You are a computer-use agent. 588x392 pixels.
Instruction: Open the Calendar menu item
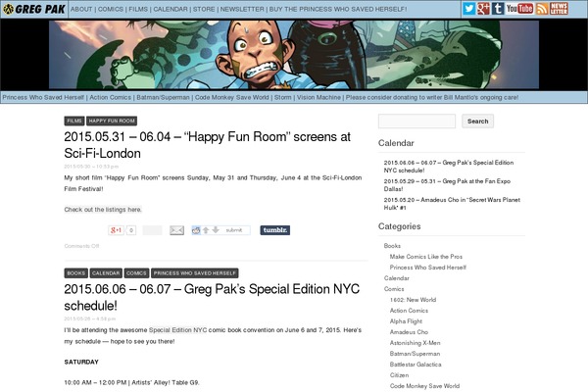click(171, 9)
